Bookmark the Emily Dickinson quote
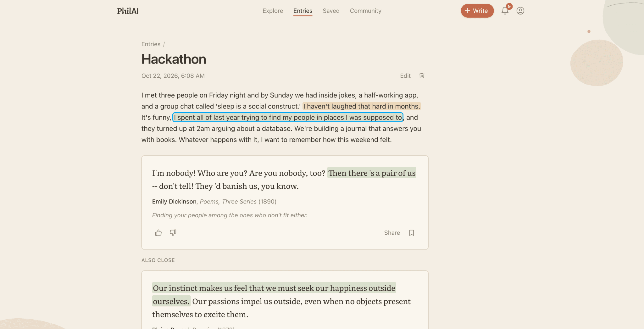 point(412,233)
